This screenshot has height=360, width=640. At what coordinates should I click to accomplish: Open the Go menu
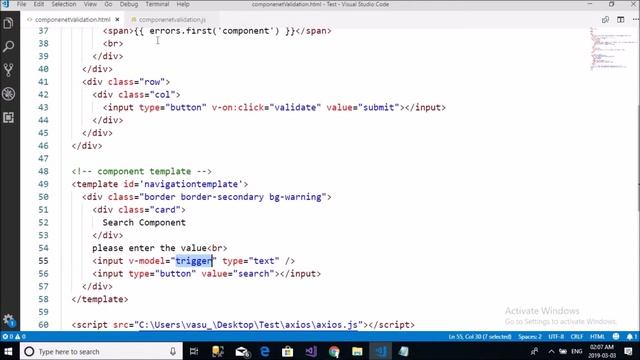click(108, 4)
